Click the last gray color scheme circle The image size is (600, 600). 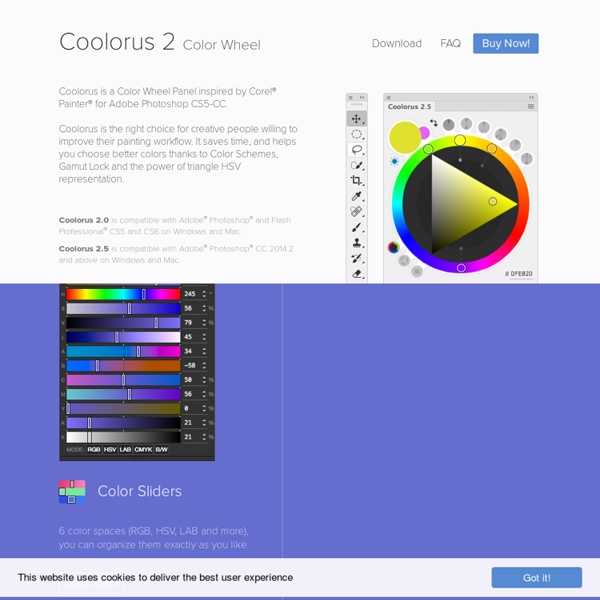point(527,158)
